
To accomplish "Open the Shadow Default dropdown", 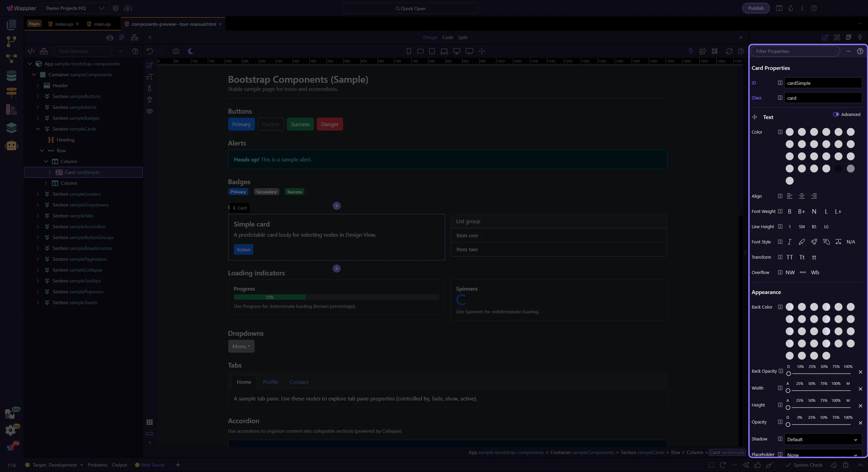I will point(823,439).
